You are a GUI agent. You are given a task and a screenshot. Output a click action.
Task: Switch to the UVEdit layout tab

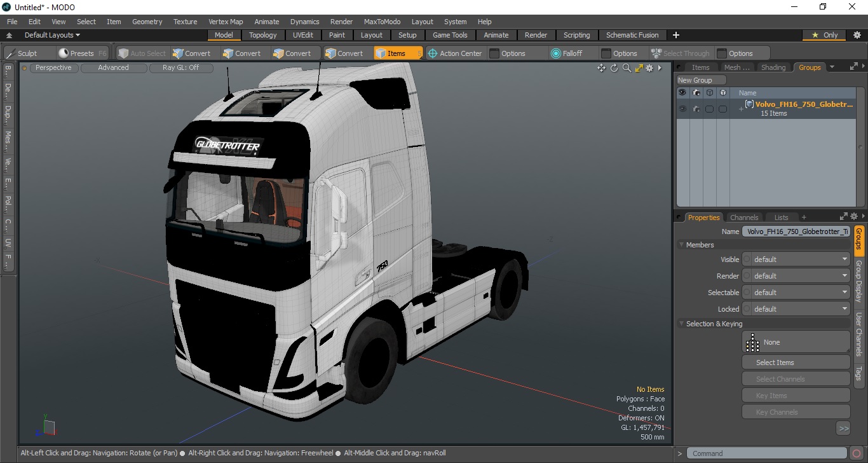pyautogui.click(x=303, y=35)
